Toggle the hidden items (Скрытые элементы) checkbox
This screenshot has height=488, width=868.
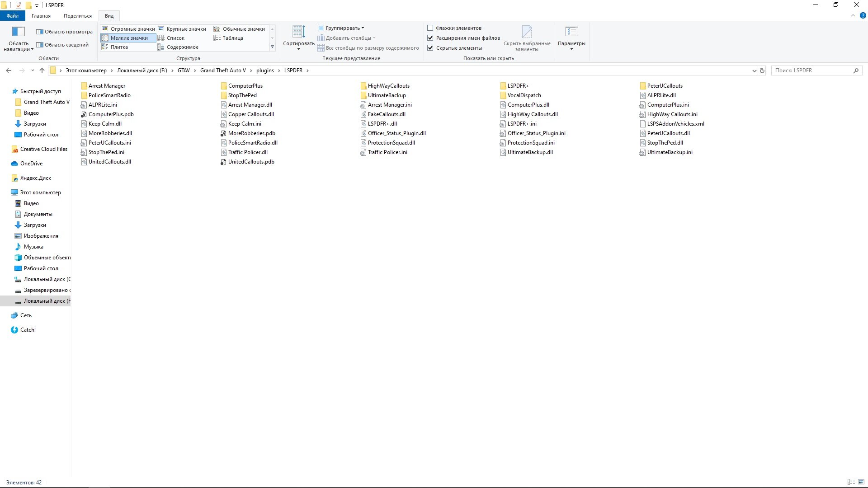[x=430, y=48]
